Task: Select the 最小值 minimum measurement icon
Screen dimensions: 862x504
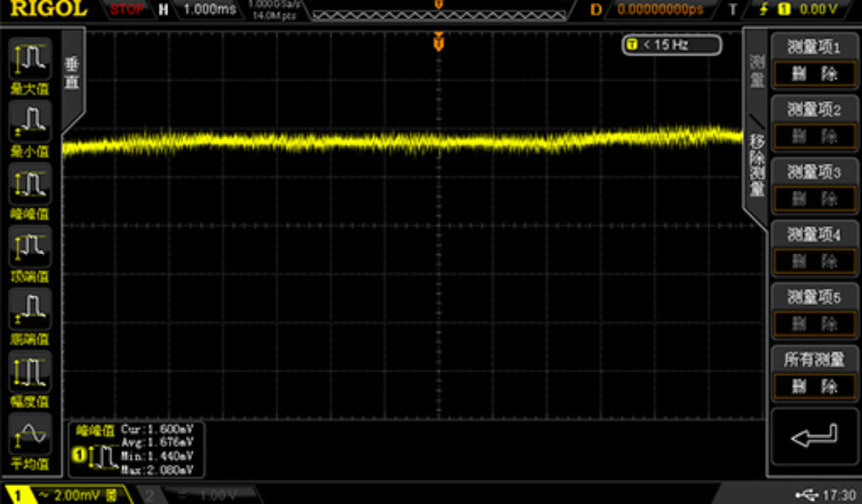Action: point(29,122)
